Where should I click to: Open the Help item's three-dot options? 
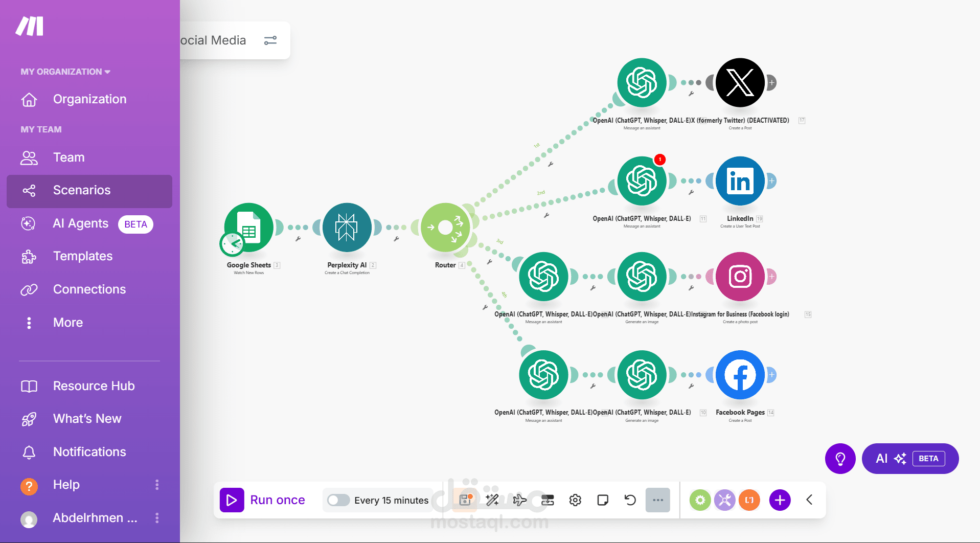157,485
